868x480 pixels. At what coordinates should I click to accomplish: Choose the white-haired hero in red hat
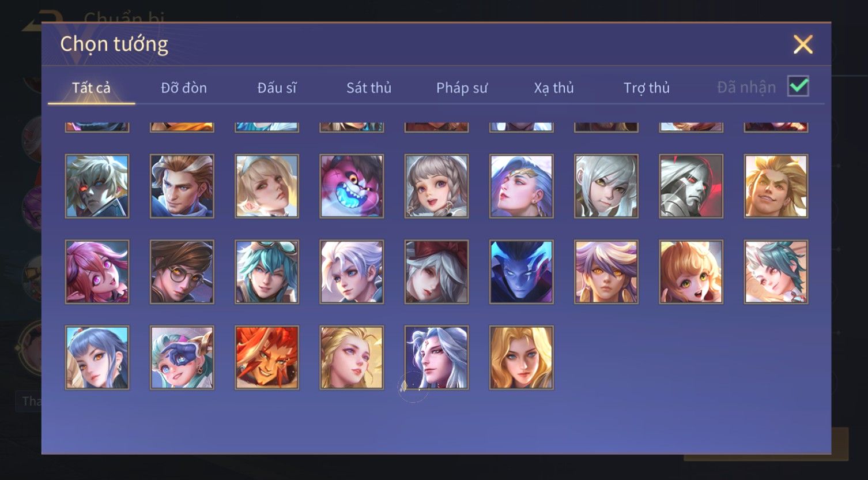(x=436, y=272)
